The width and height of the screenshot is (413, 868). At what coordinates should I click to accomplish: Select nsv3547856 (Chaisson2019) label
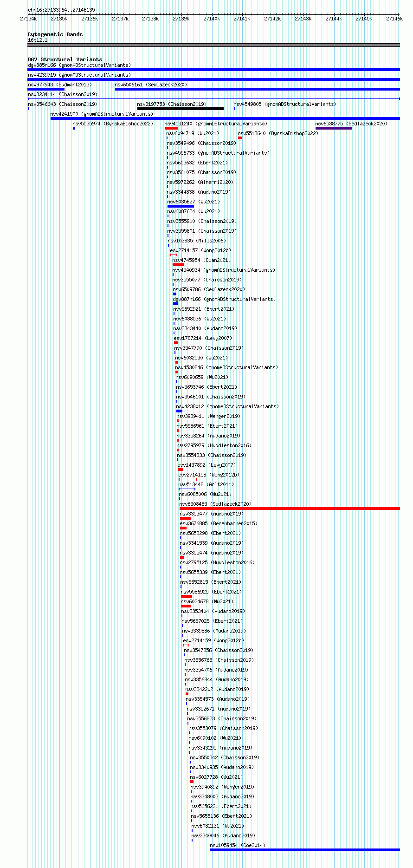coord(219,650)
